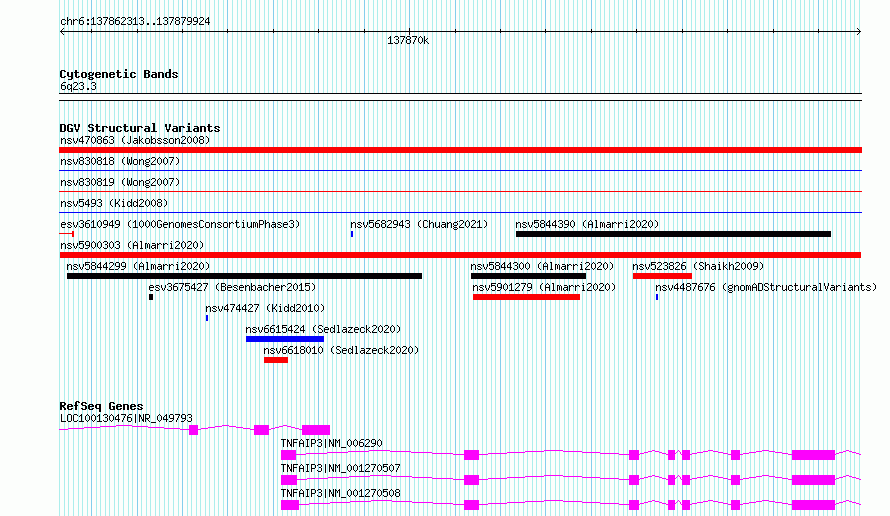The height and width of the screenshot is (516, 890).
Task: Click first exon of TNFAIP3 NM_006290
Action: tap(288, 455)
